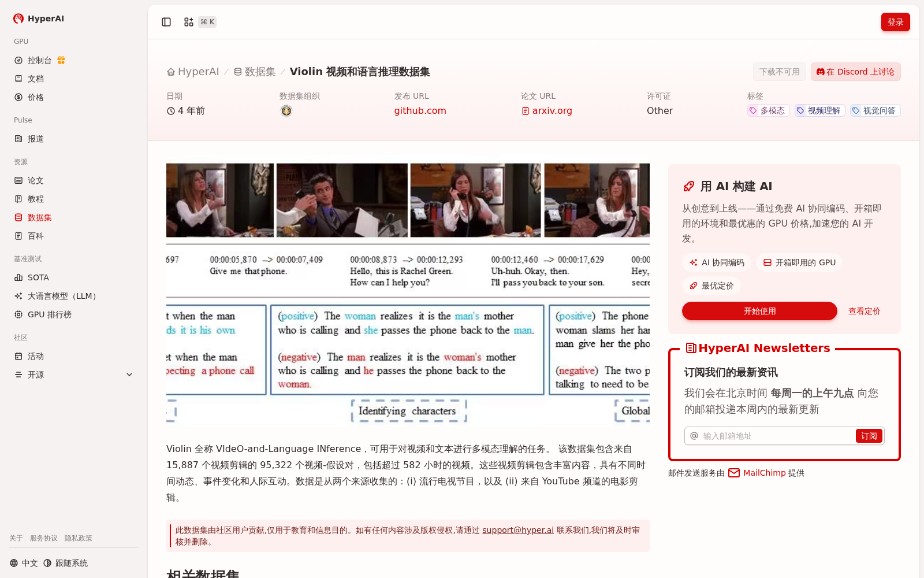Open the 中文 language selector
The width and height of the screenshot is (924, 578).
24,563
